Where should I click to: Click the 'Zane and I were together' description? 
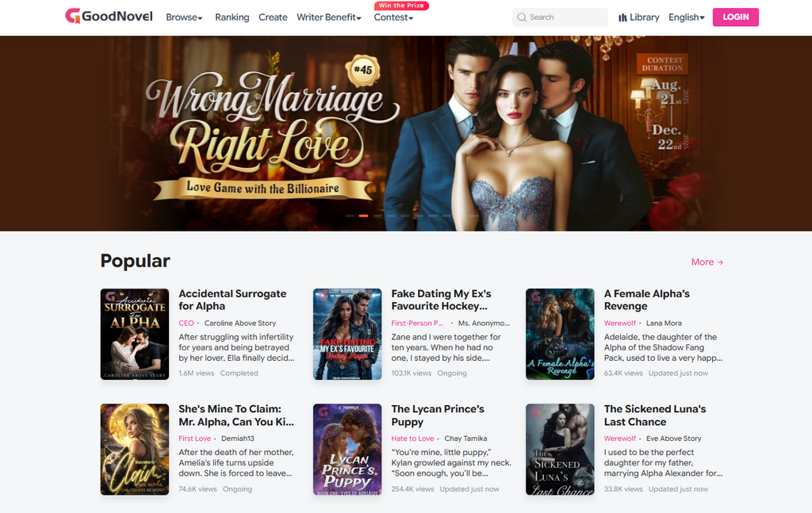pyautogui.click(x=446, y=347)
